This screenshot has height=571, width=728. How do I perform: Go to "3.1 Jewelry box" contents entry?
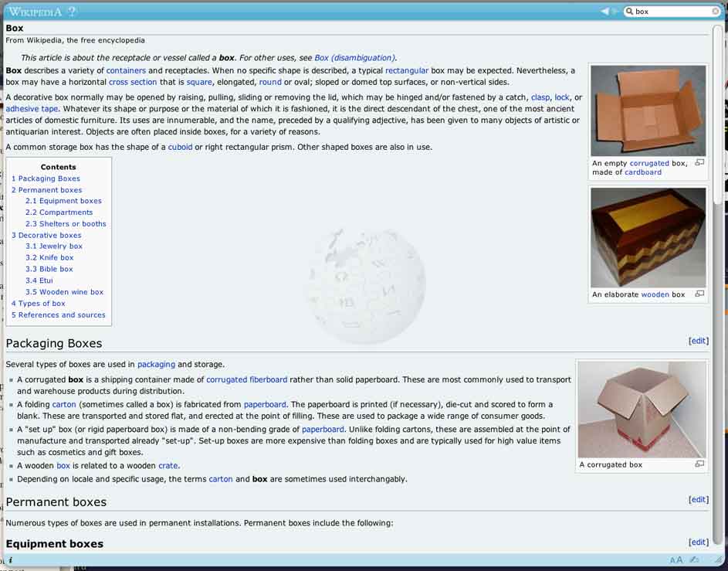[x=54, y=246]
